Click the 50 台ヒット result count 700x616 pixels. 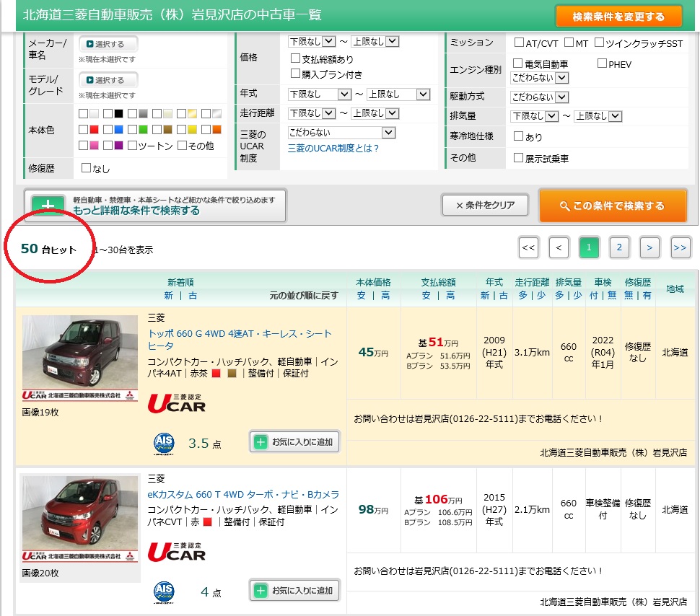pyautogui.click(x=48, y=249)
